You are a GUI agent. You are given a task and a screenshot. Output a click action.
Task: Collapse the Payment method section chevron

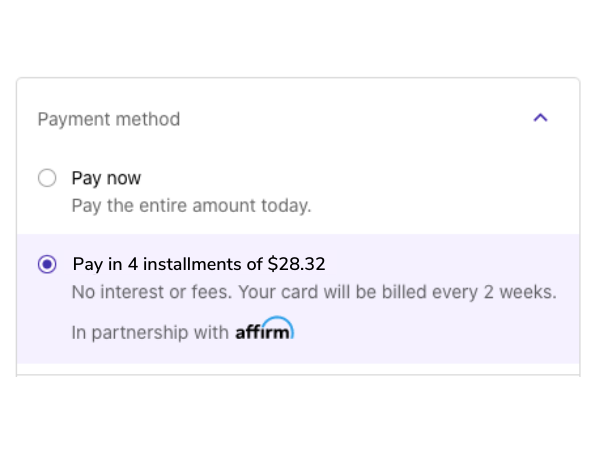(x=540, y=117)
